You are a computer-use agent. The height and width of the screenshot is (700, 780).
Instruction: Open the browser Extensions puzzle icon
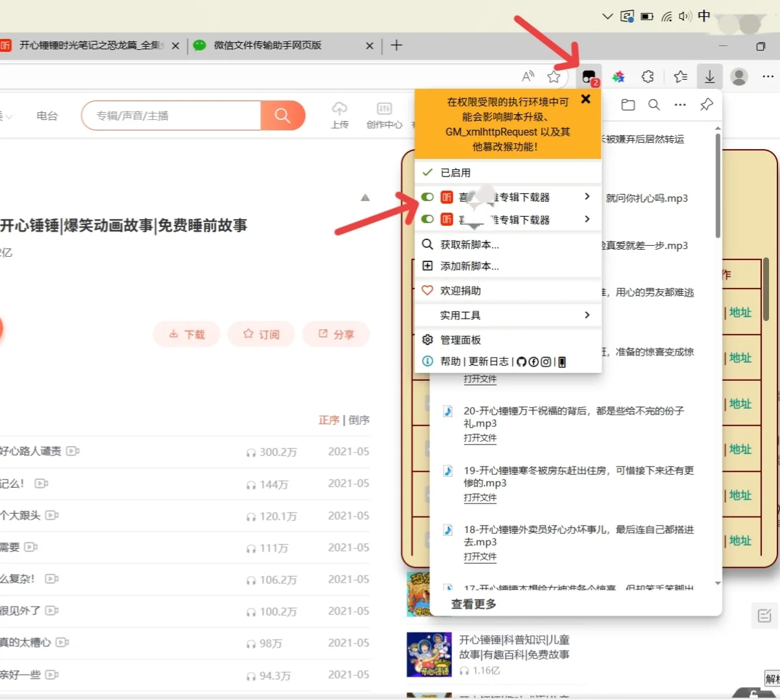[648, 76]
